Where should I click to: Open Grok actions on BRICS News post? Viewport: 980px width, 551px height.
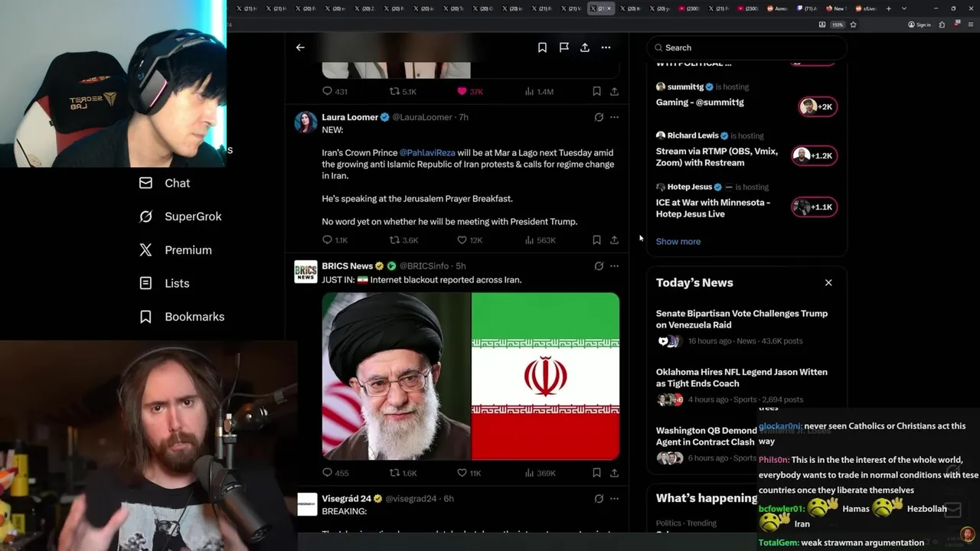coord(599,266)
